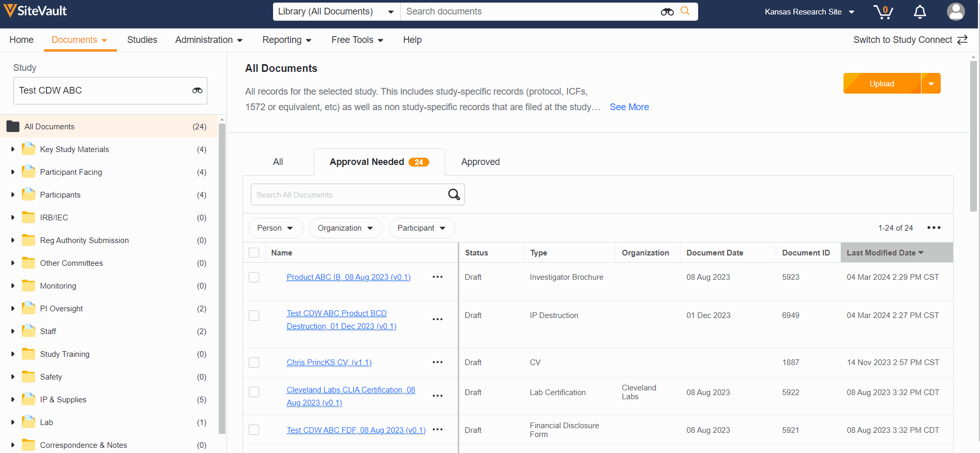This screenshot has height=453, width=980.
Task: Select the Cleveland Labs CLIA Certification checkbox
Action: click(x=254, y=392)
